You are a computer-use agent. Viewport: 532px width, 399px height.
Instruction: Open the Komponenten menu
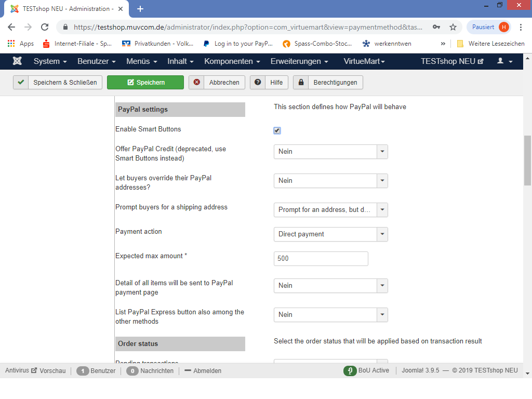pyautogui.click(x=232, y=61)
